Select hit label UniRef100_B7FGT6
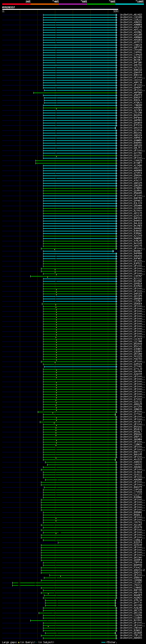The height and width of the screenshot is (644, 146). (x=131, y=125)
